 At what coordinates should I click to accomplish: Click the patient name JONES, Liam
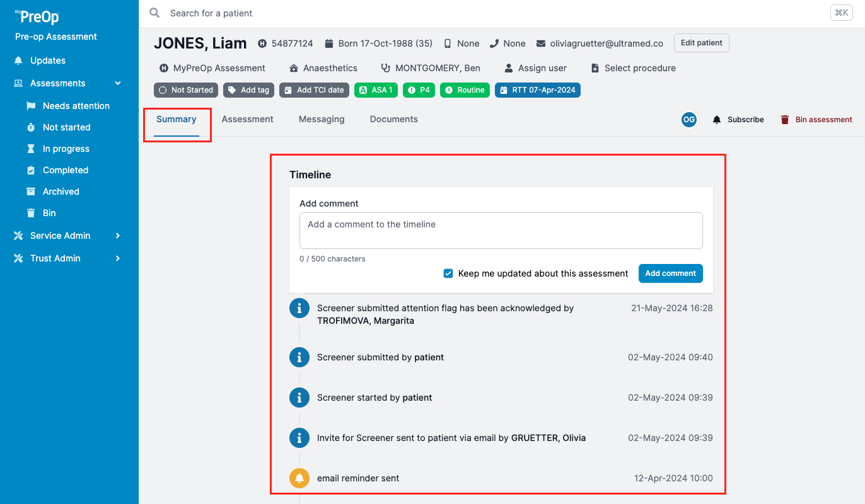pos(200,43)
